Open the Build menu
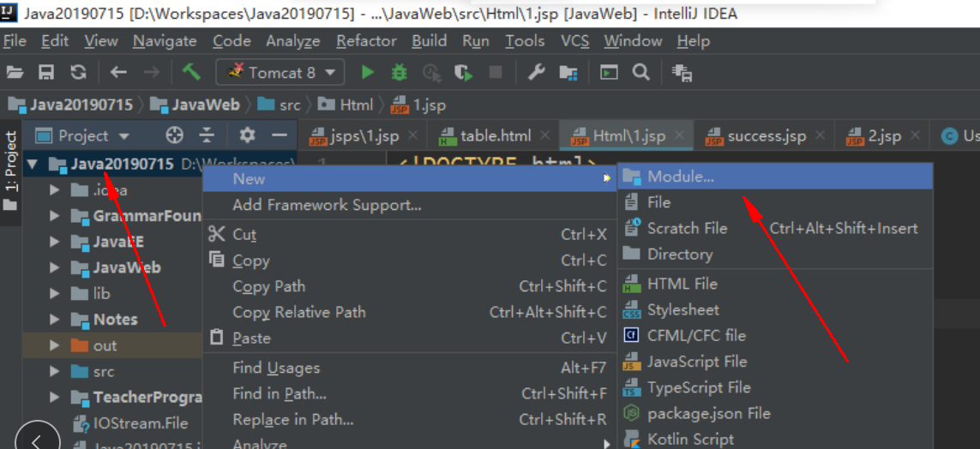The image size is (980, 449). pos(430,41)
